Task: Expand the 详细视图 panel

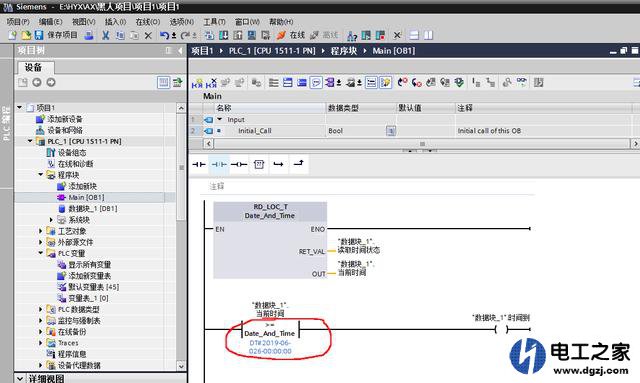Action: (20, 379)
